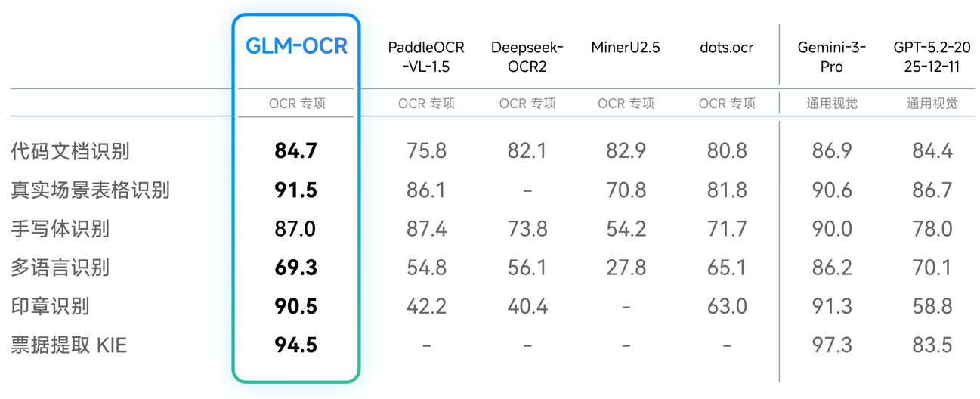Click GLM-OCR's 94.5 score for 票据提取 KIE
This screenshot has width=980, height=399.
295,345
